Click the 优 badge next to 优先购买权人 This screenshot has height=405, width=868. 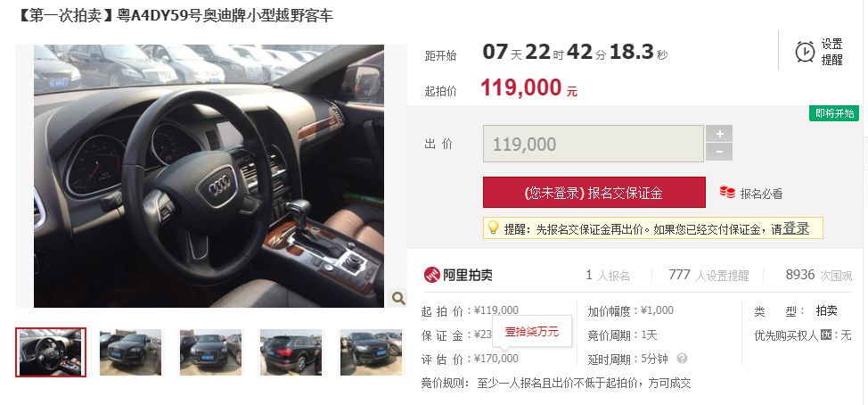pos(826,335)
